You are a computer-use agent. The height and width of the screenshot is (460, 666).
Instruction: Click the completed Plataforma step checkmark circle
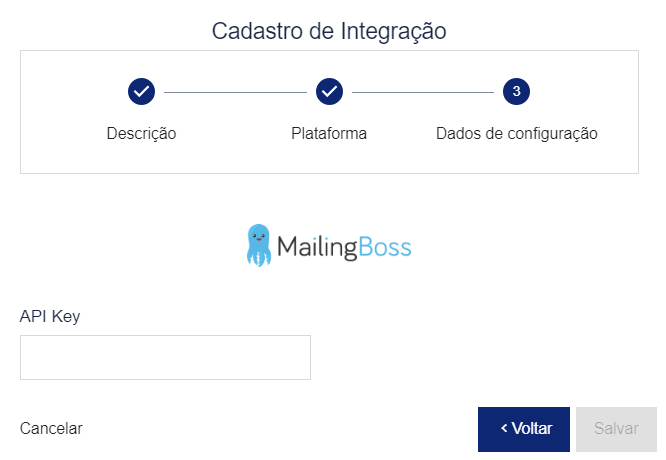click(329, 91)
